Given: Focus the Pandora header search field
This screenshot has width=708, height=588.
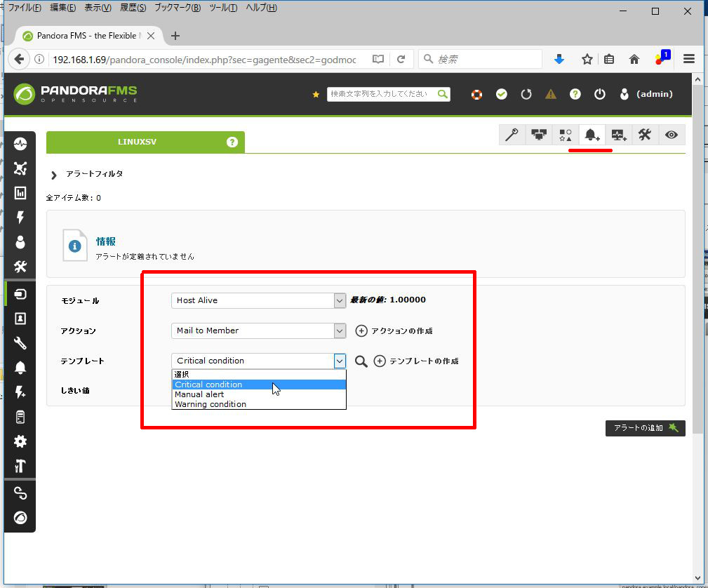Looking at the screenshot, I should pyautogui.click(x=382, y=94).
